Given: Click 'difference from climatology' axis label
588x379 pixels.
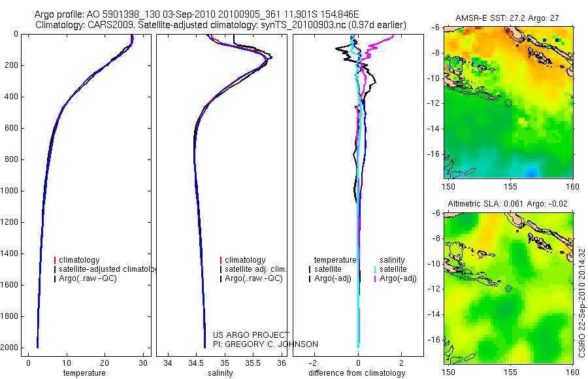Looking at the screenshot, I should (x=357, y=373).
